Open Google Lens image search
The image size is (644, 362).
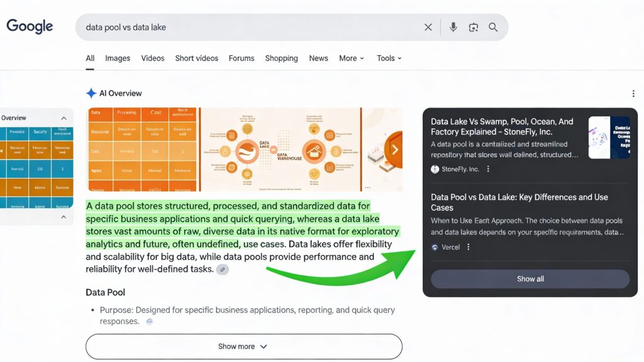coord(473,27)
